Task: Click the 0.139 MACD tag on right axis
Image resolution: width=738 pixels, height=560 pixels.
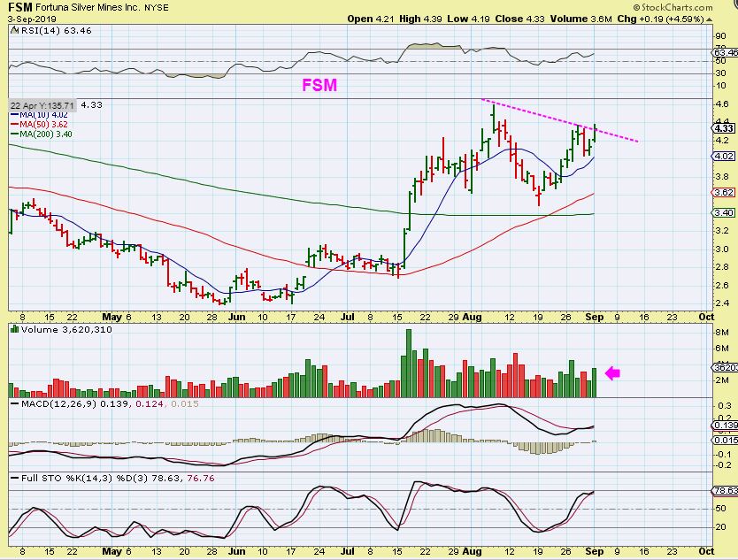Action: click(x=726, y=426)
